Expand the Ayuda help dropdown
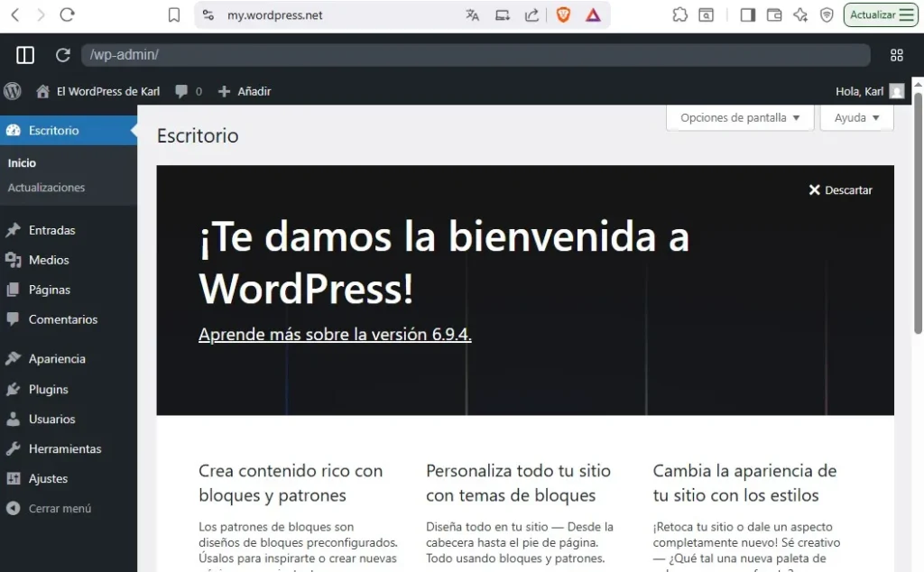924x572 pixels. [x=856, y=117]
